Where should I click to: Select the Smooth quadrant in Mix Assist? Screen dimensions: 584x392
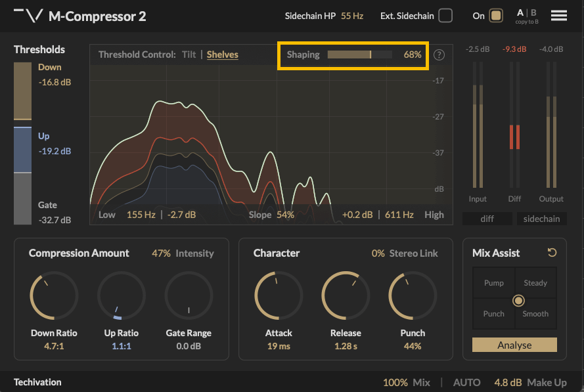(x=535, y=314)
